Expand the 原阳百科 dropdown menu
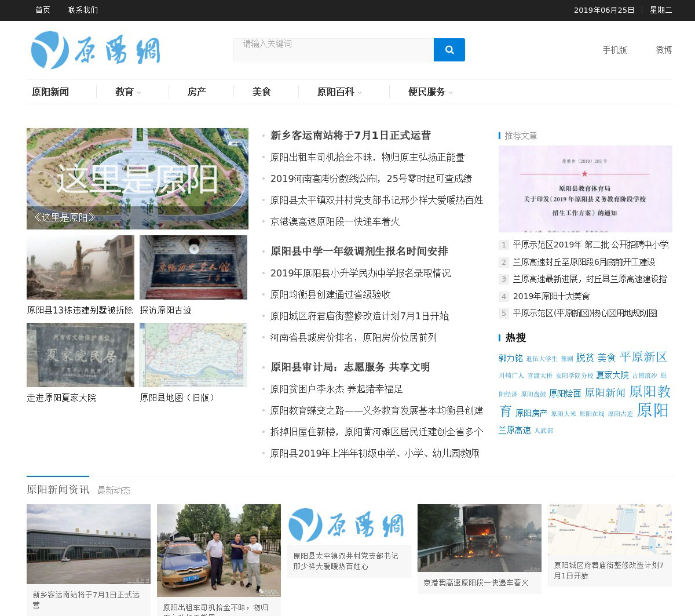The height and width of the screenshot is (616, 695). tap(339, 92)
